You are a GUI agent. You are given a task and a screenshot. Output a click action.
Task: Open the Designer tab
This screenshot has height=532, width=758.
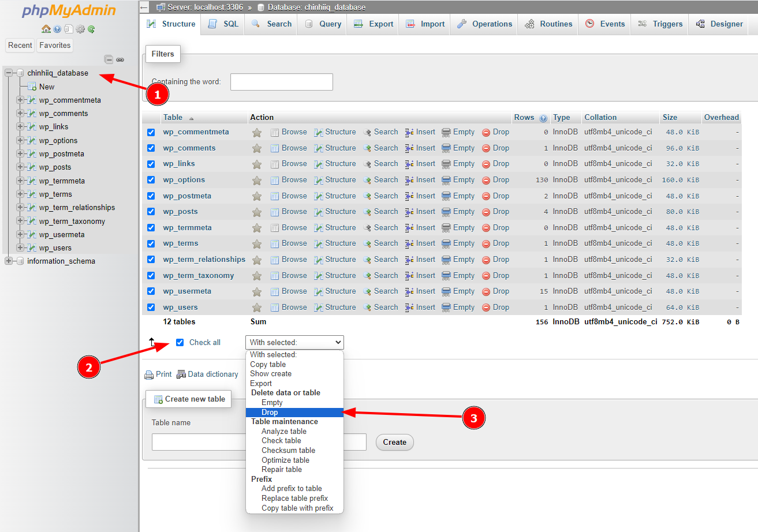719,24
